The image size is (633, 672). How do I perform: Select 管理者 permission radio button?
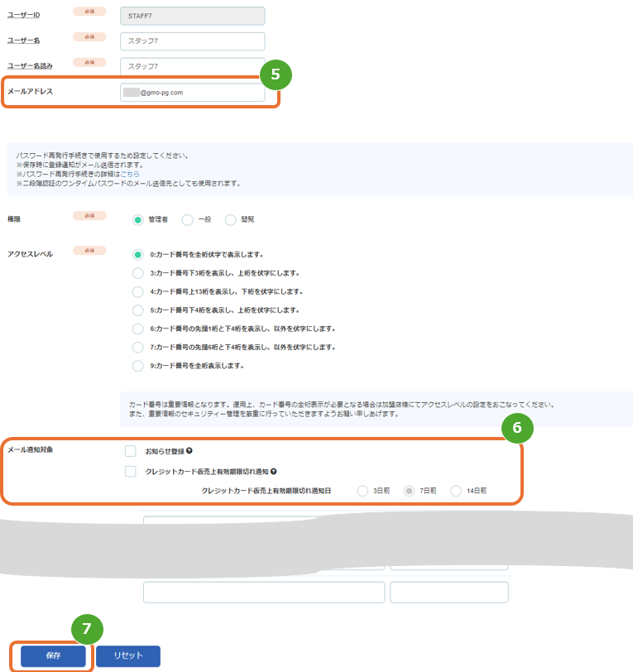coord(137,220)
